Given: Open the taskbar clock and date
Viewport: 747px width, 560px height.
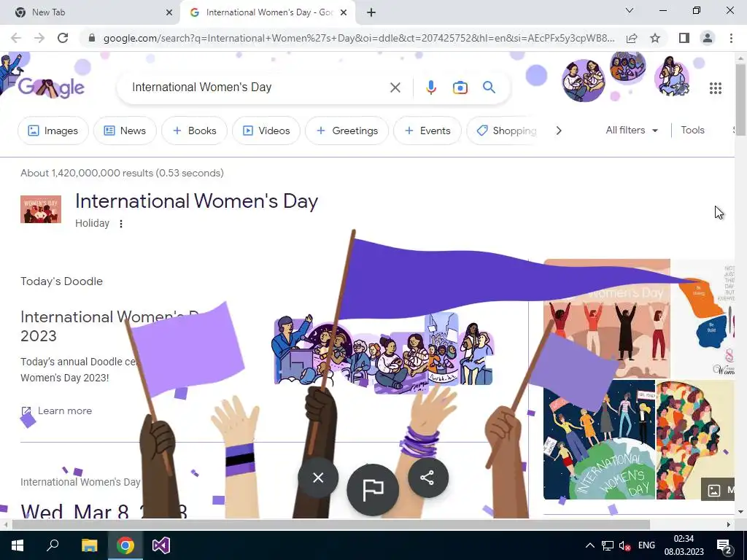Looking at the screenshot, I should click(684, 545).
